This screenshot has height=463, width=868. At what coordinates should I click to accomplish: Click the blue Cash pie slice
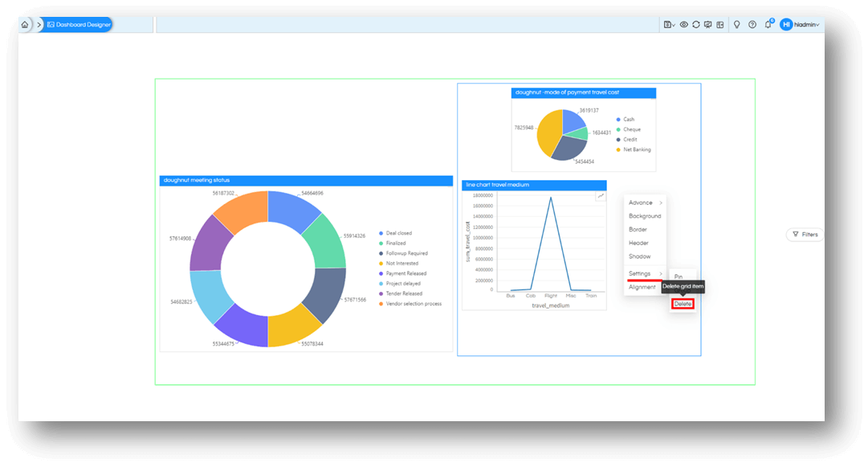pyautogui.click(x=572, y=121)
